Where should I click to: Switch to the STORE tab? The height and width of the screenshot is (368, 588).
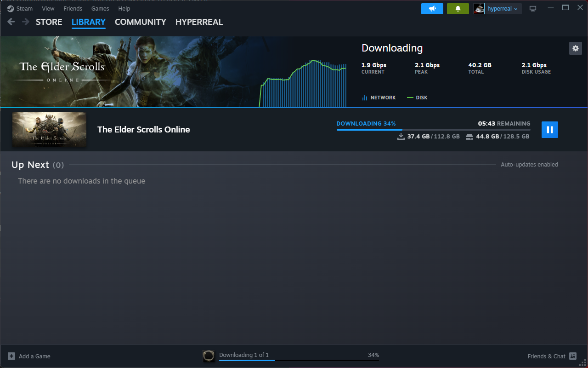tap(49, 22)
